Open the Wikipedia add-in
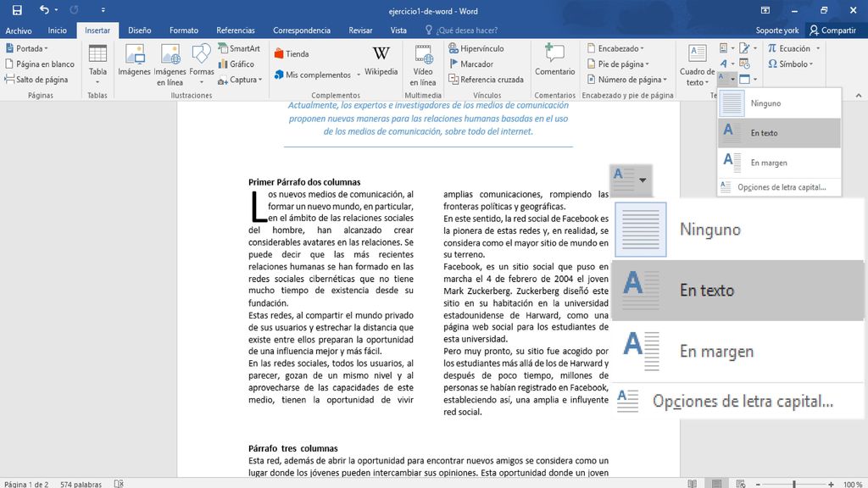Screen dimensions: 868x488 [x=381, y=60]
